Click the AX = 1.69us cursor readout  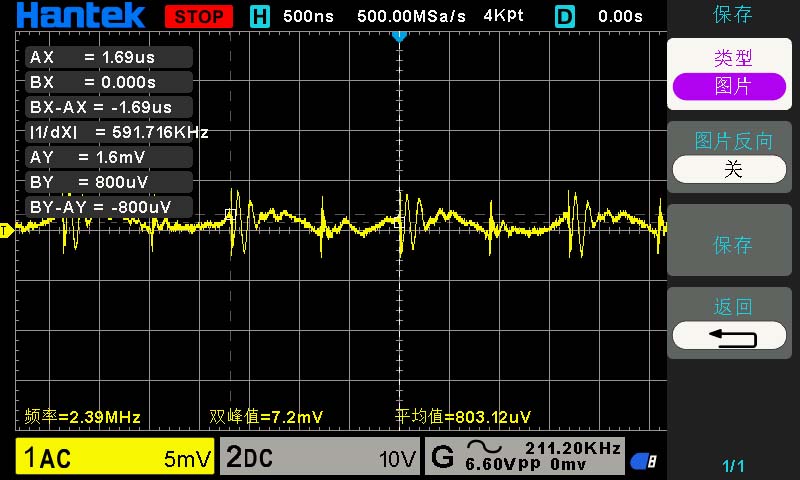(x=109, y=57)
